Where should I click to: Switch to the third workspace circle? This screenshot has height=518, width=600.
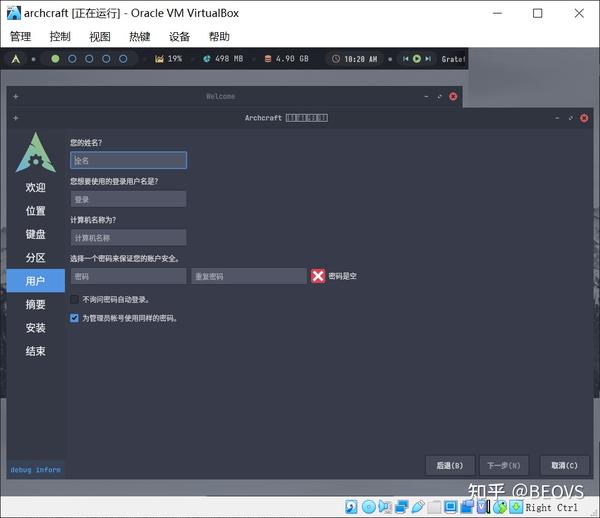pos(89,59)
